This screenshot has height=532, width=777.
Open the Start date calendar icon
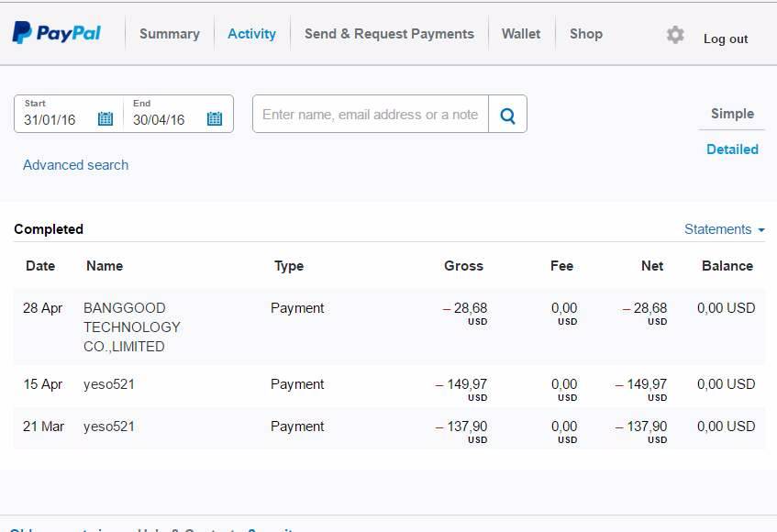tap(105, 118)
